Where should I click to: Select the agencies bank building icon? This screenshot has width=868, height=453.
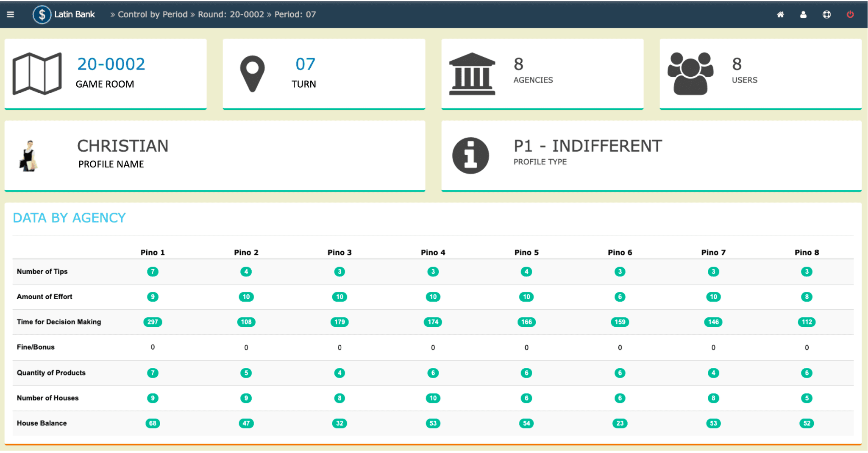click(x=472, y=74)
